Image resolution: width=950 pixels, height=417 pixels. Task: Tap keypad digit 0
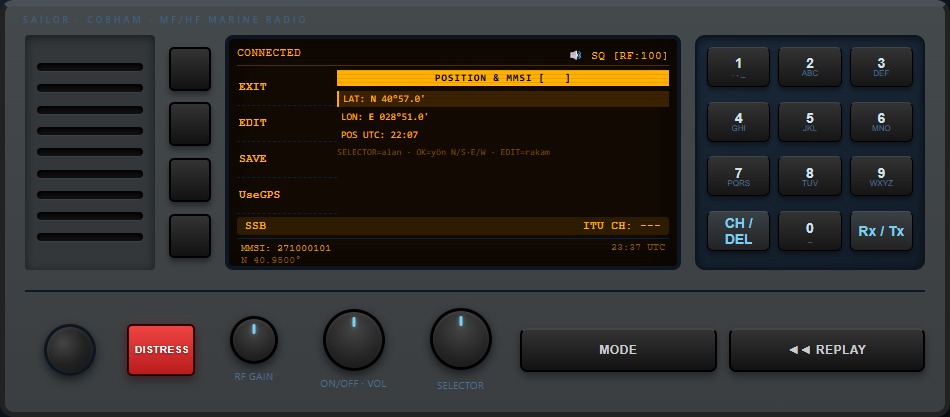pos(810,231)
